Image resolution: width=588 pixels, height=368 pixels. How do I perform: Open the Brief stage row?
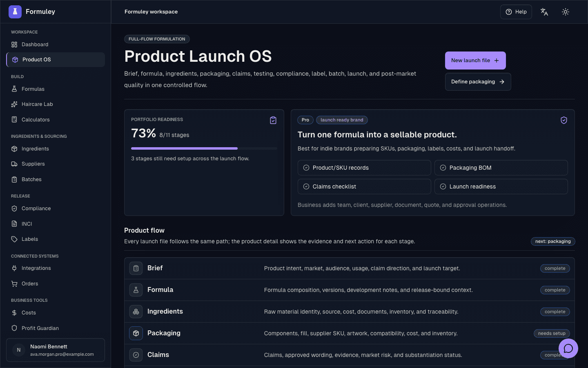pos(350,268)
